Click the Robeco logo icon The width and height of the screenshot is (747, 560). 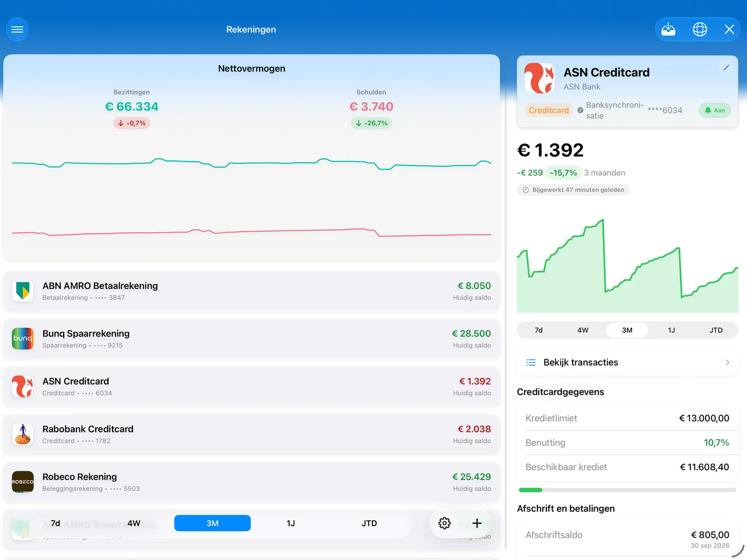[23, 482]
